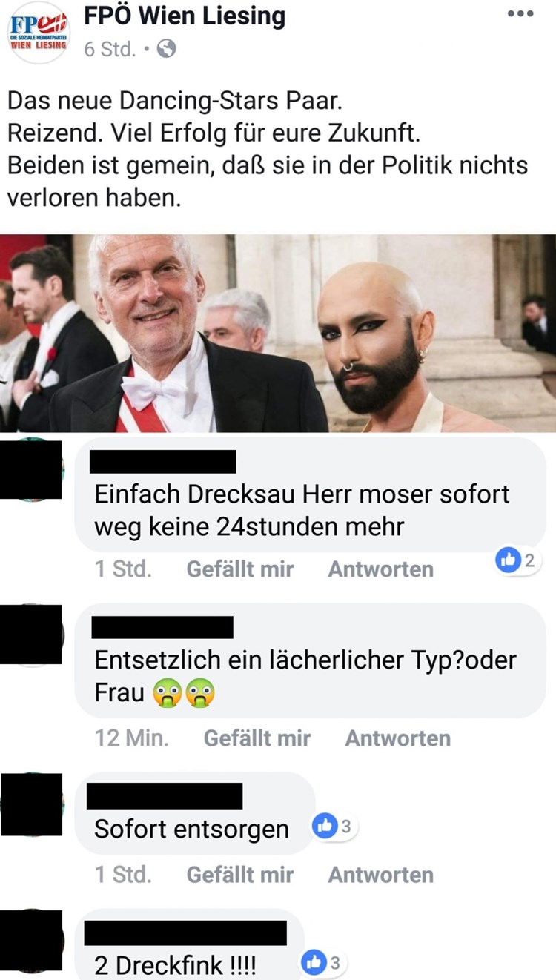Viewport: 556px width, 980px height.
Task: Like the 'Einfach Drecksau' comment via Gefällt mir
Action: click(x=239, y=569)
